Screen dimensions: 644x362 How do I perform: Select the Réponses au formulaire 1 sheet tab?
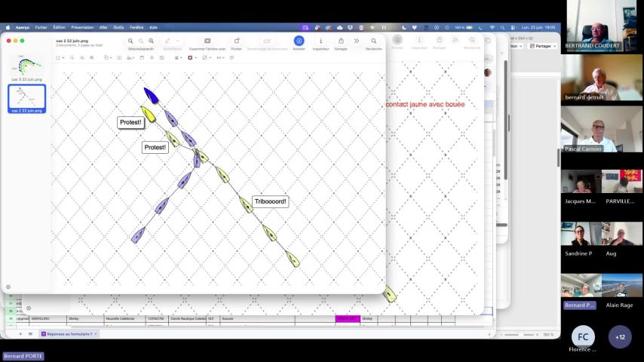pyautogui.click(x=69, y=334)
